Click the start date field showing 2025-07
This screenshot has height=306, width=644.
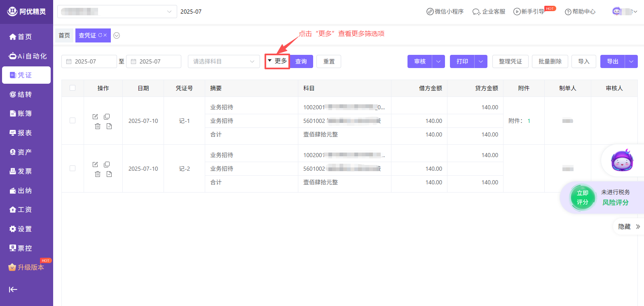click(x=89, y=61)
